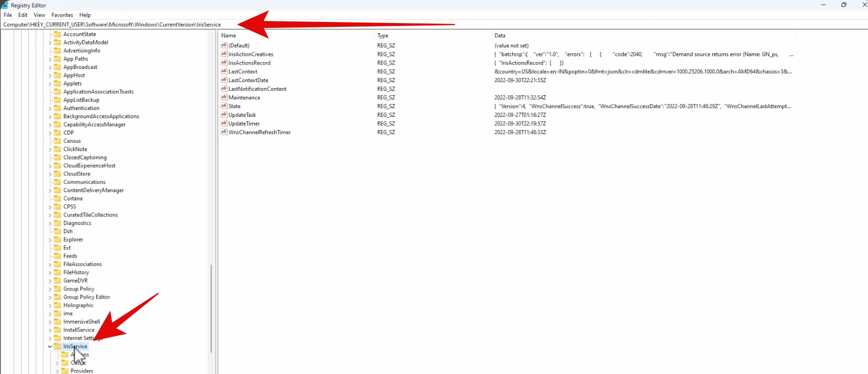
Task: Expand the CDP key
Action: [x=50, y=133]
